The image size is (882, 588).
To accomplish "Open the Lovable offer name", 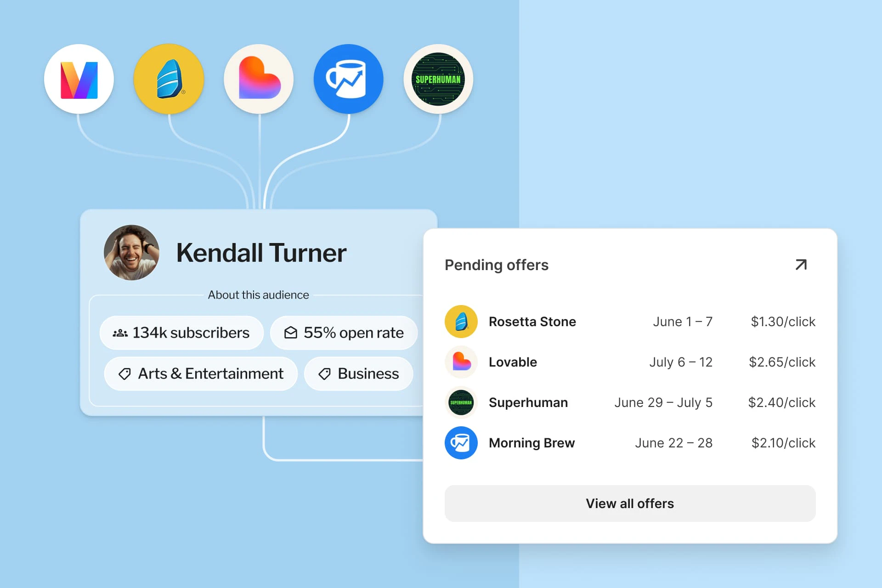I will (x=513, y=362).
